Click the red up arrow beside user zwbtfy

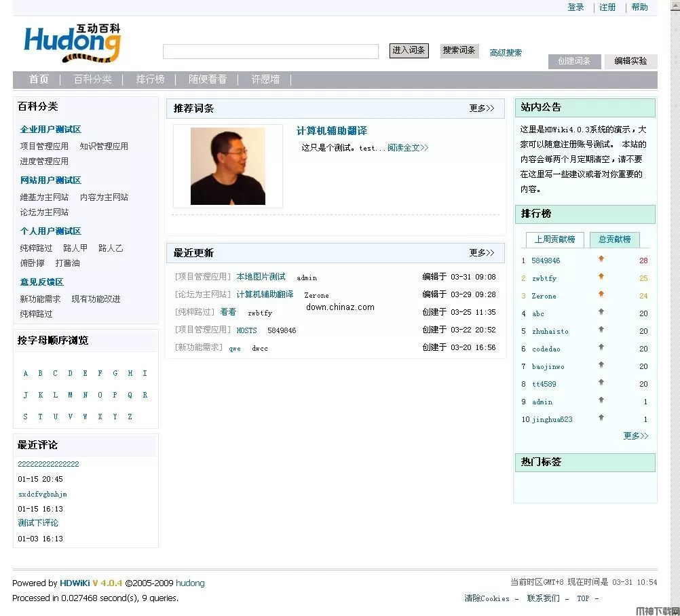(600, 277)
